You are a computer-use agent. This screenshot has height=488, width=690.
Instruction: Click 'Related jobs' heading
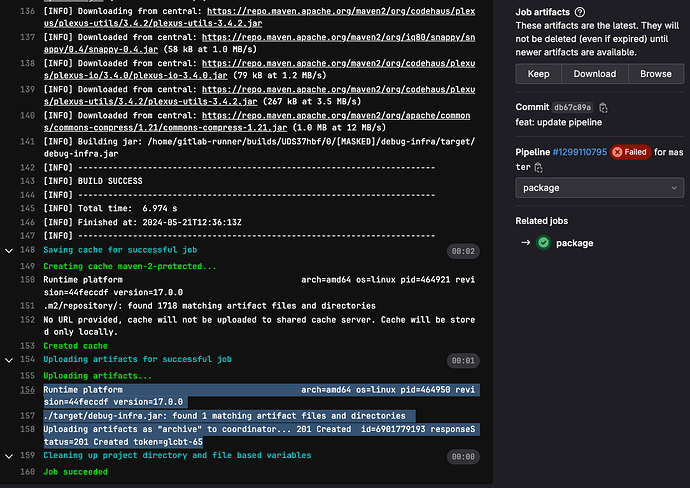tap(542, 221)
